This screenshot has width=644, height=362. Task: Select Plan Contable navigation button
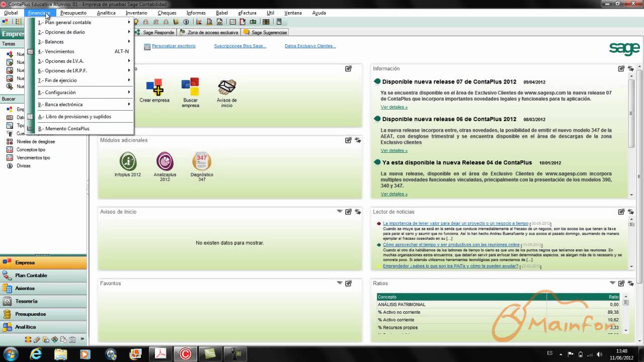[x=43, y=276]
